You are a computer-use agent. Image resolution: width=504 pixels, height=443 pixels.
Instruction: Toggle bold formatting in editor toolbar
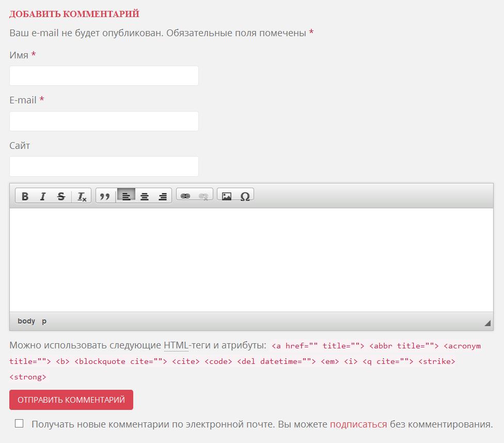click(x=25, y=196)
